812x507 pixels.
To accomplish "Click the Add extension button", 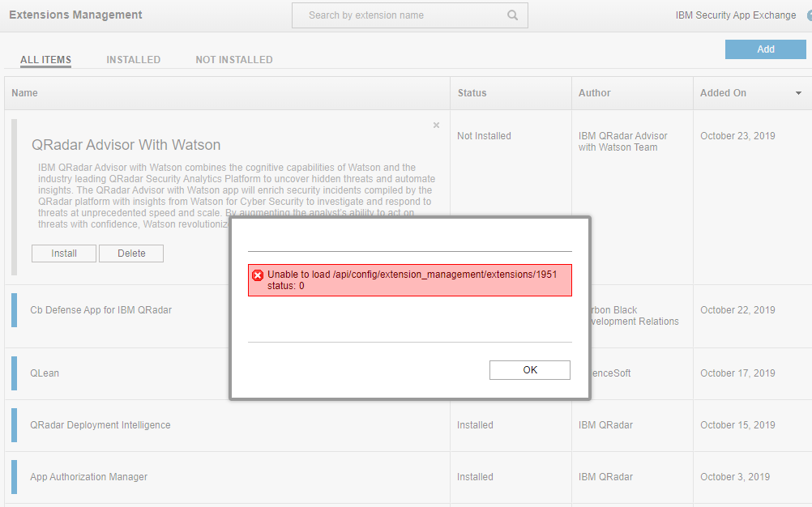I will click(x=765, y=49).
